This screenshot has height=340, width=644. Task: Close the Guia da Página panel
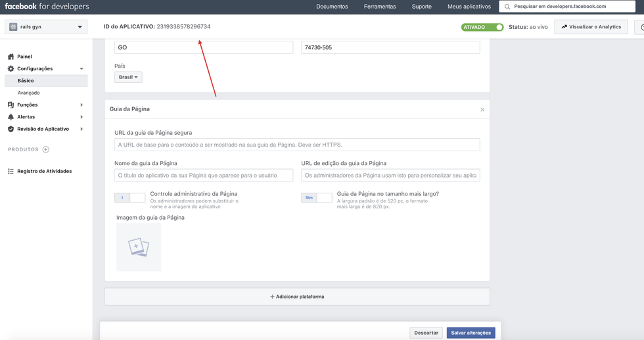click(482, 110)
